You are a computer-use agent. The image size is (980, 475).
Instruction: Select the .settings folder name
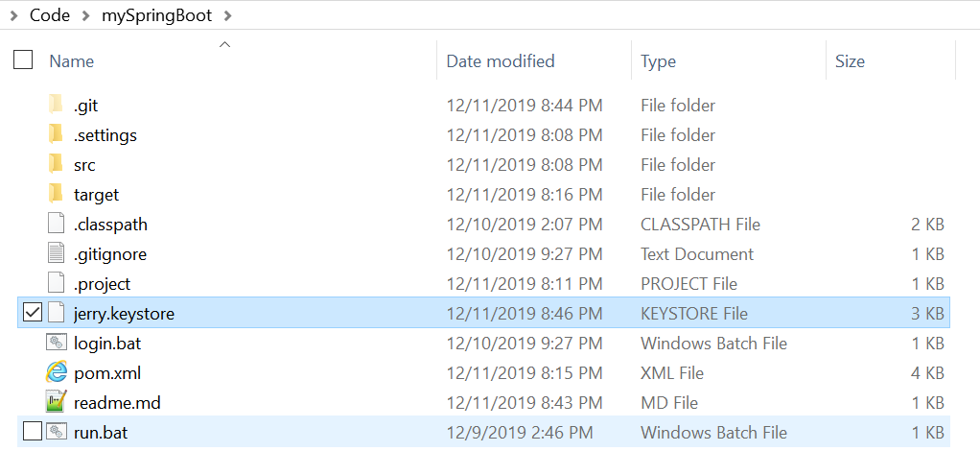tap(105, 134)
